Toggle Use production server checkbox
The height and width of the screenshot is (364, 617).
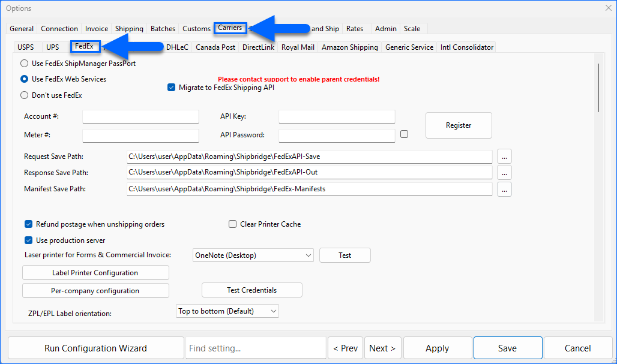coord(28,240)
